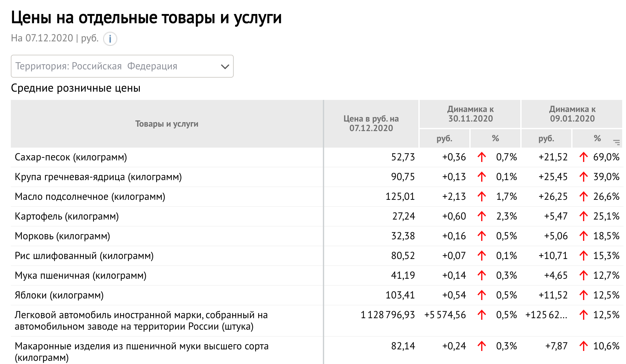Click the Динамика к 30.11.2020 header
Viewport: 626px width, 364px height.
470,114
